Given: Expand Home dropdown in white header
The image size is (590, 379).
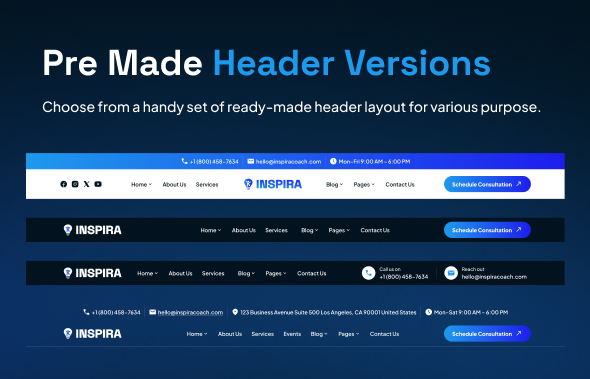Looking at the screenshot, I should tap(141, 184).
